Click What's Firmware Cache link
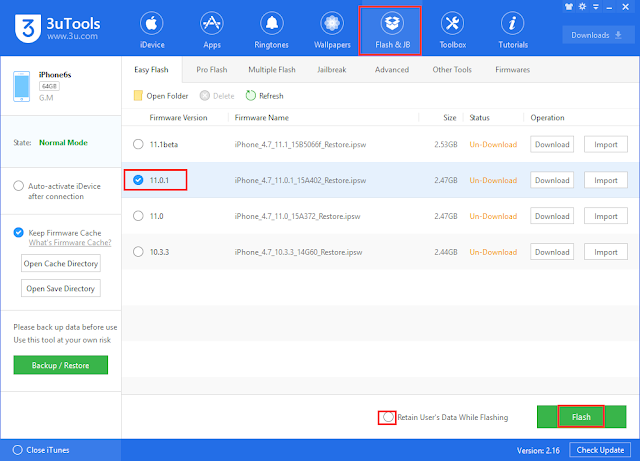640x461 pixels. coord(70,243)
